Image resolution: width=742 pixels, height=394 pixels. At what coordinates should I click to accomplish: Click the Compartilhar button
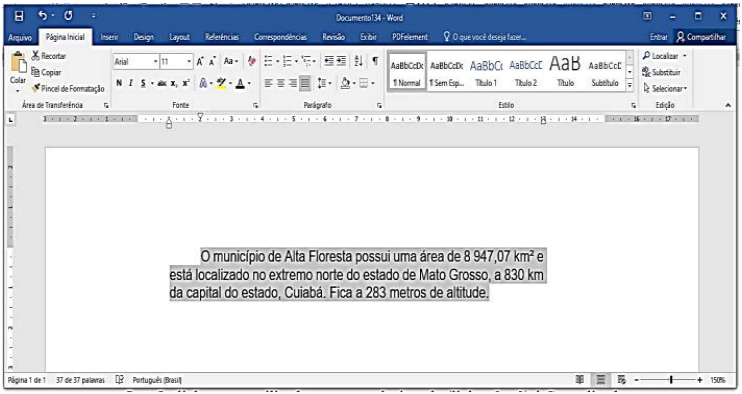(x=701, y=37)
